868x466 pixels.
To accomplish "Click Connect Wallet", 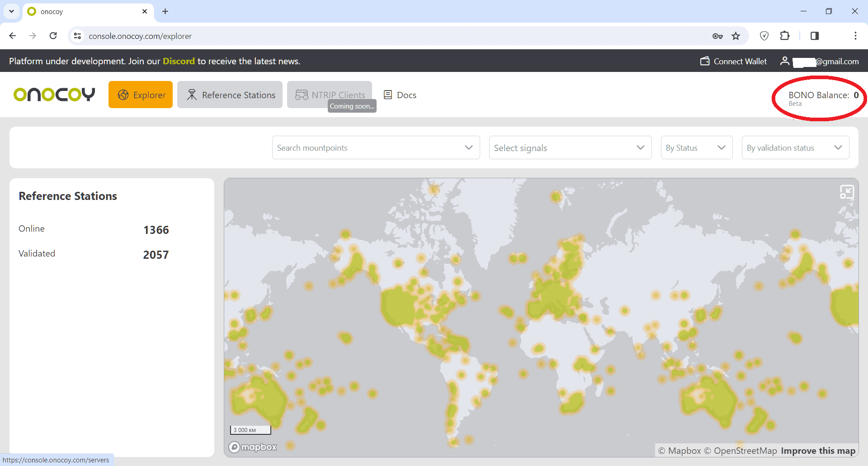I will pyautogui.click(x=734, y=61).
